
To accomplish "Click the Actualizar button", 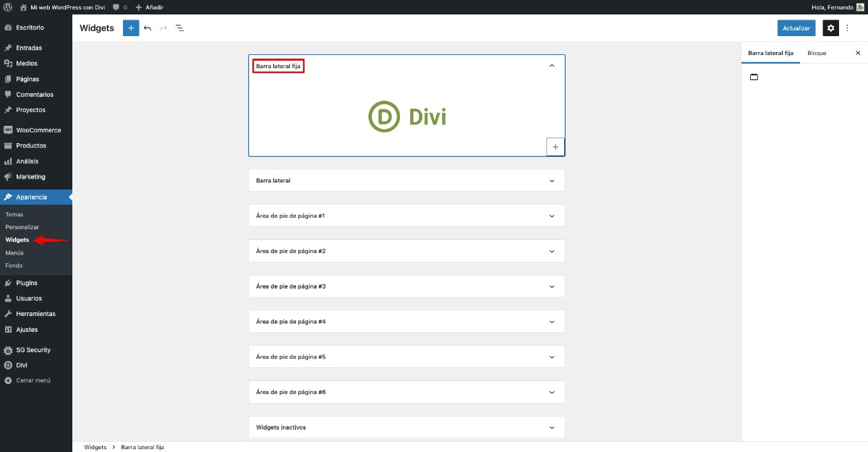I will (796, 28).
